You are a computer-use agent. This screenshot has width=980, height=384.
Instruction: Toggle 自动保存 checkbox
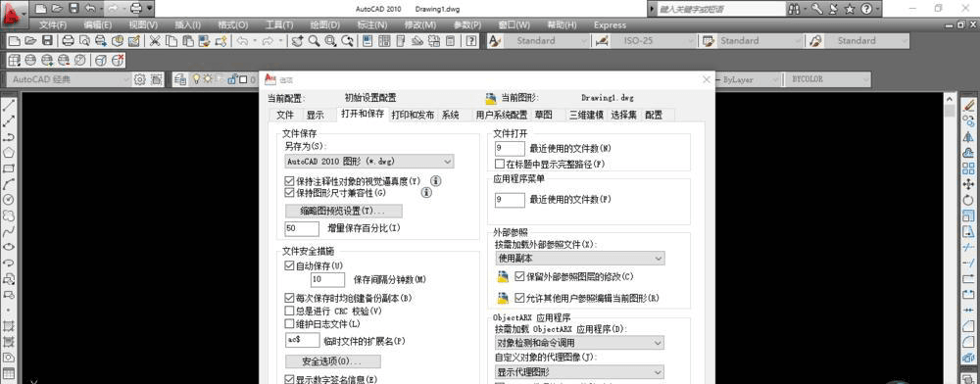289,265
